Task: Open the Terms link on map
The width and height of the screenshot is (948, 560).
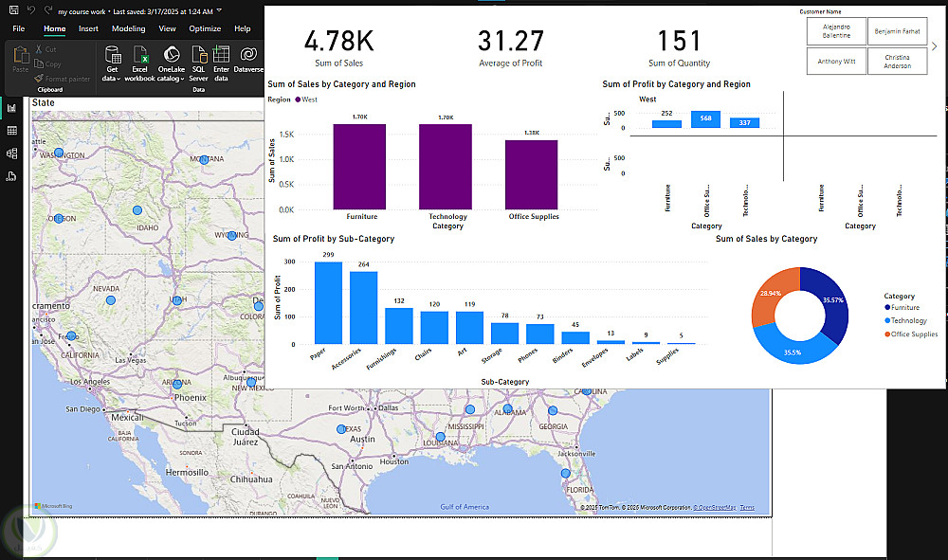Action: (747, 508)
